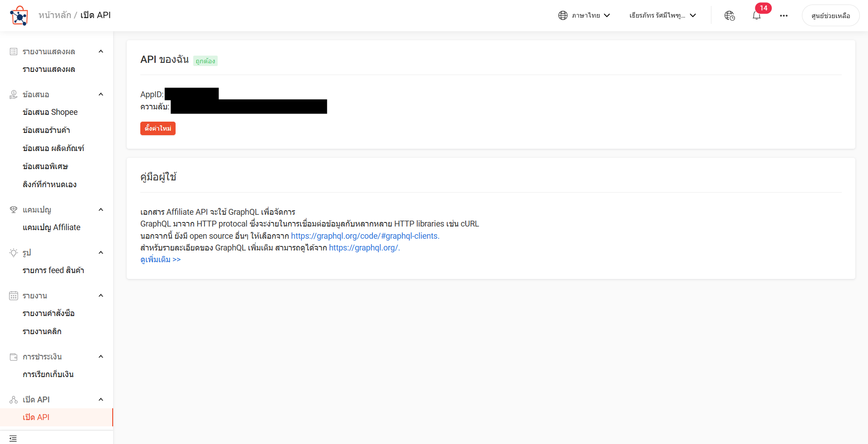868x444 pixels.
Task: Collapse the แคมเปญ sidebar section
Action: [101, 210]
